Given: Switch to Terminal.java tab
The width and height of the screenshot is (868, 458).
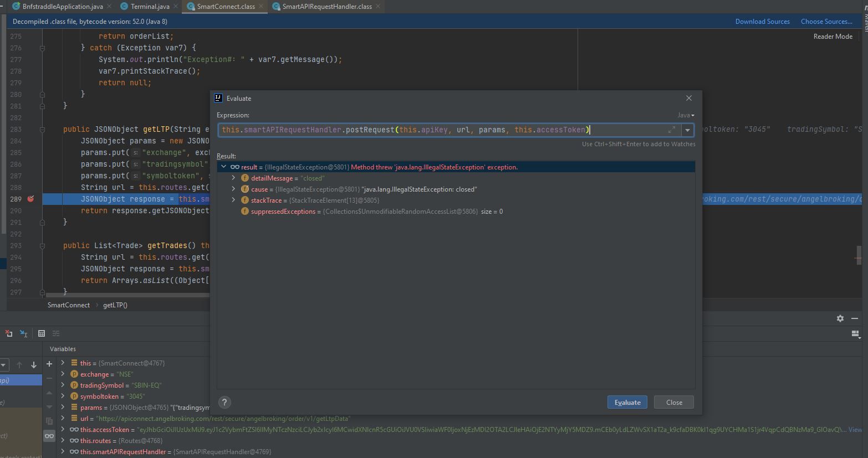Looking at the screenshot, I should [x=150, y=7].
